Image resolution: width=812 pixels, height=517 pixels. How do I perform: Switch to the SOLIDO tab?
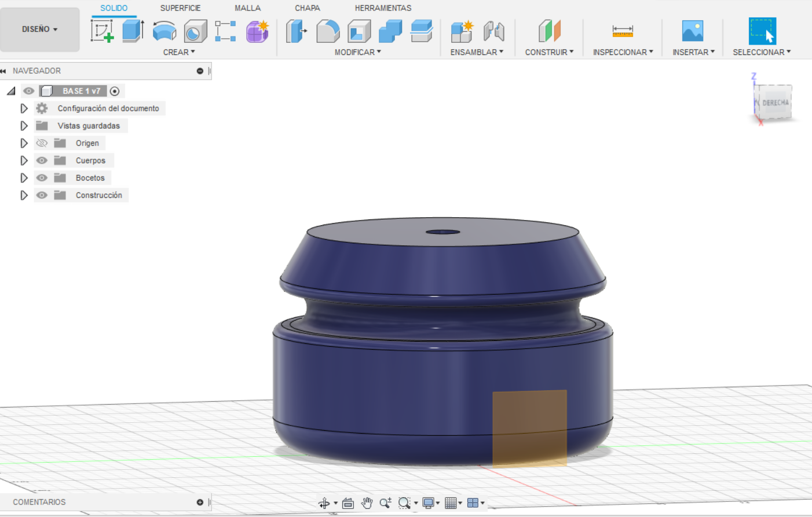tap(114, 8)
